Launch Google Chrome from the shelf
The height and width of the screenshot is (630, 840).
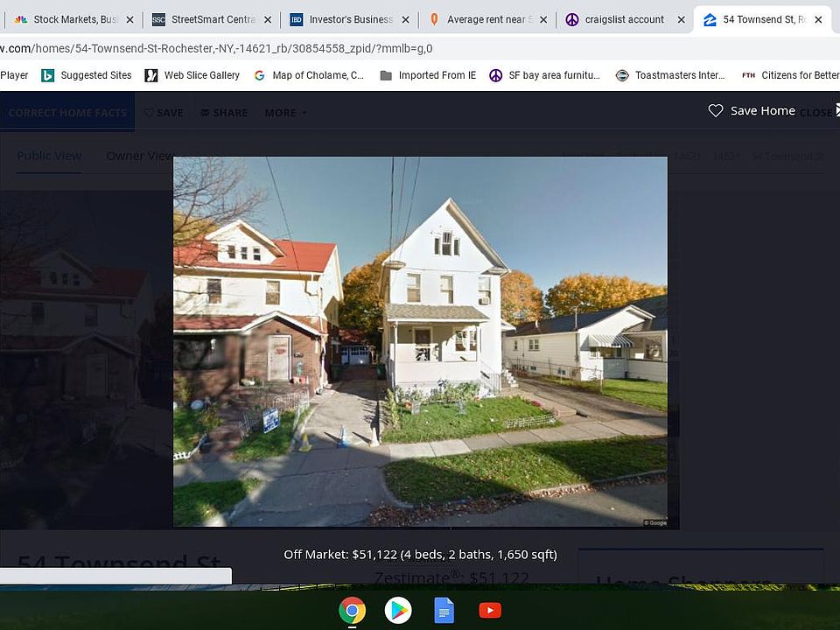[x=352, y=610]
